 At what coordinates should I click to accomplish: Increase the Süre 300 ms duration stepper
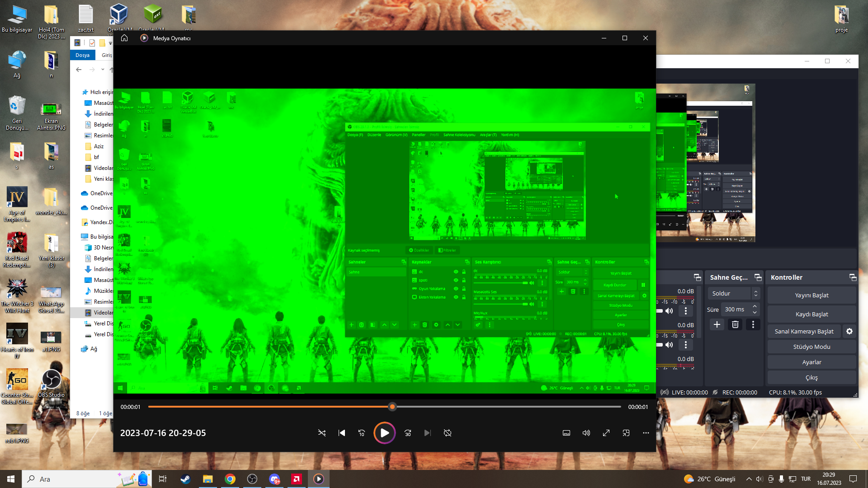coord(755,306)
